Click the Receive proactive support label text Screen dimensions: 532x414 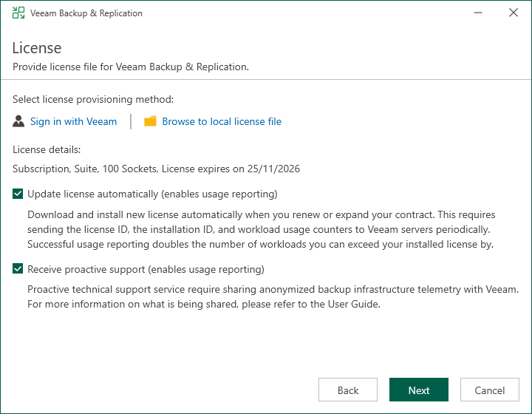click(146, 269)
